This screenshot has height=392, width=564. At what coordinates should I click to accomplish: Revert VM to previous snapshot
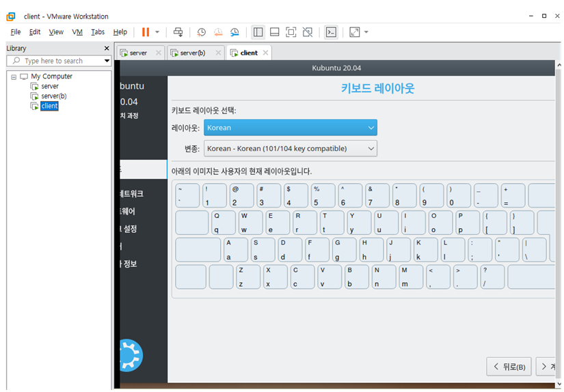(218, 32)
